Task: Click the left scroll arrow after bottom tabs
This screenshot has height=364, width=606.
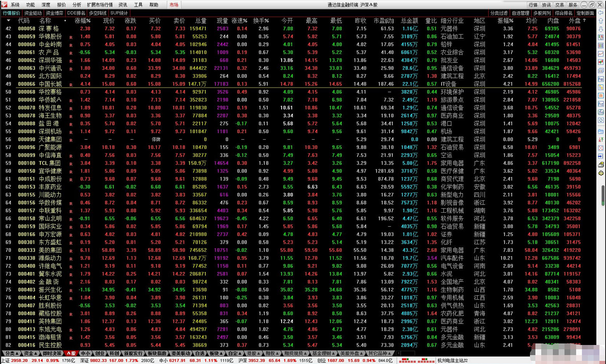Action: pyautogui.click(x=398, y=353)
